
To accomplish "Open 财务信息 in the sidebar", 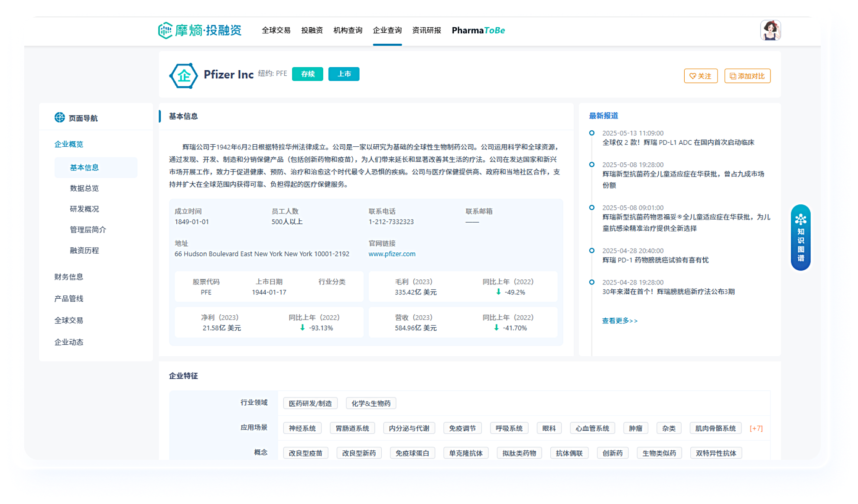I will coord(69,277).
